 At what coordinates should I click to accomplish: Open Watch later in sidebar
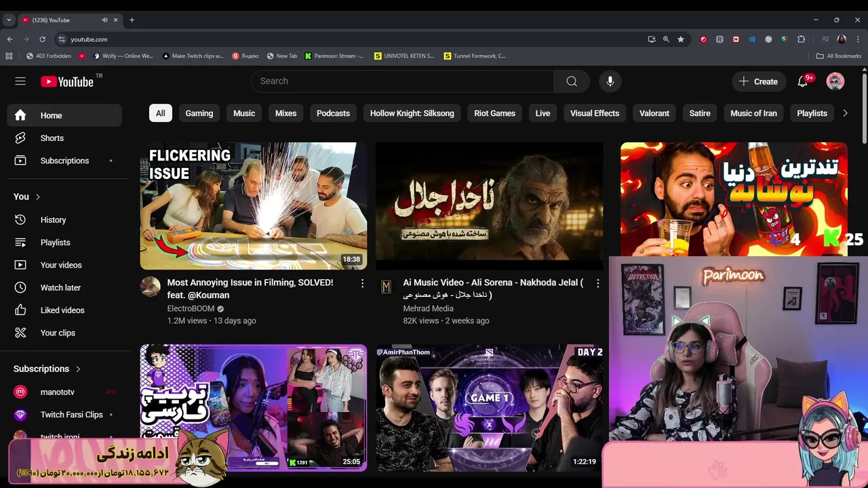pyautogui.click(x=64, y=287)
